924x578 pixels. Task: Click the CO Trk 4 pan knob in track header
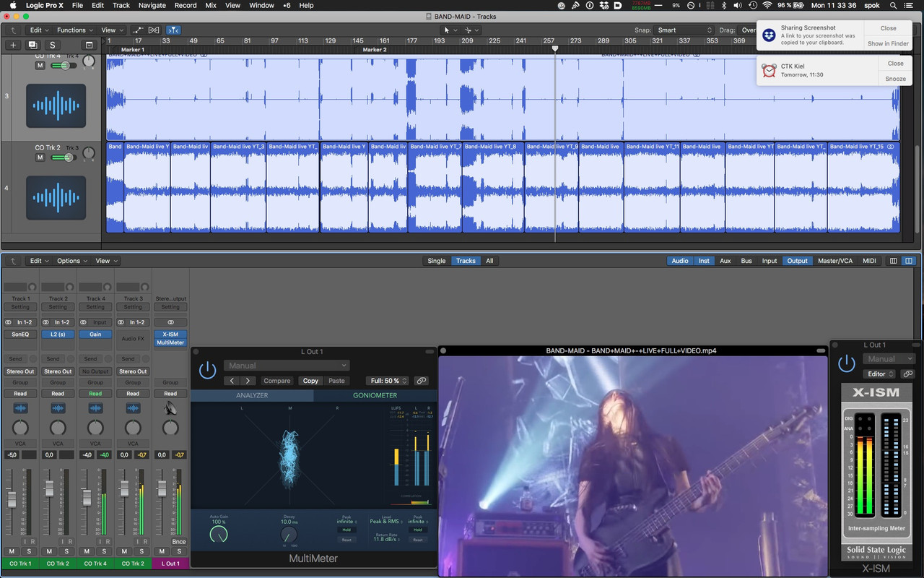click(x=89, y=62)
